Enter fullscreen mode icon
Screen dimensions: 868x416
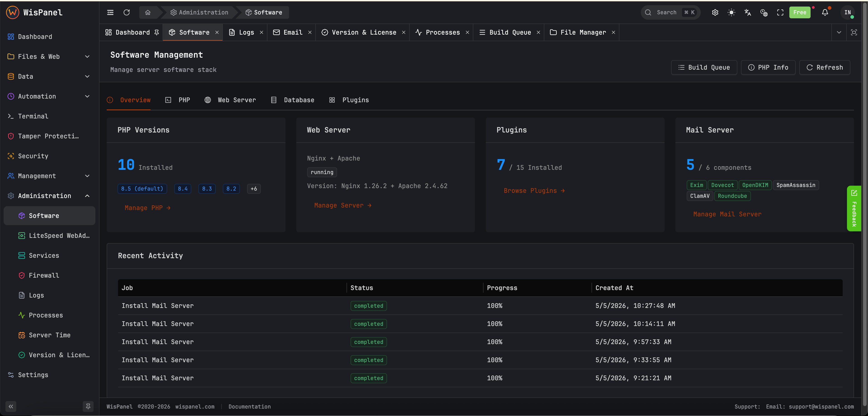(780, 12)
